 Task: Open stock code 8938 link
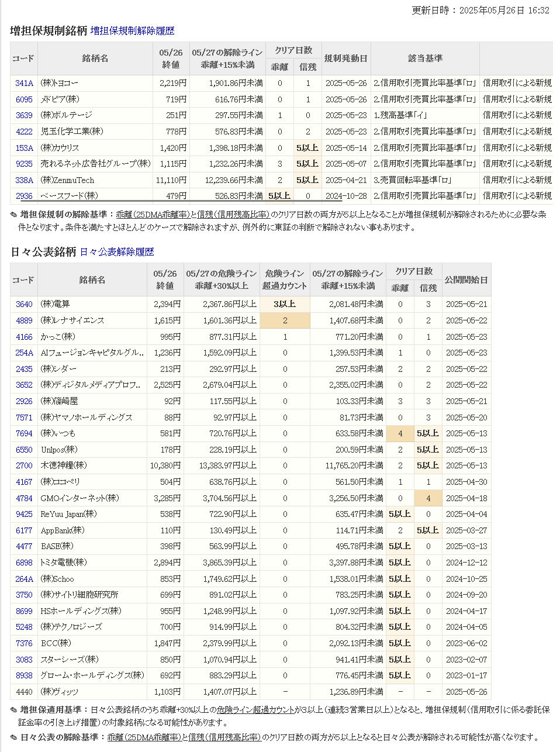click(x=24, y=675)
